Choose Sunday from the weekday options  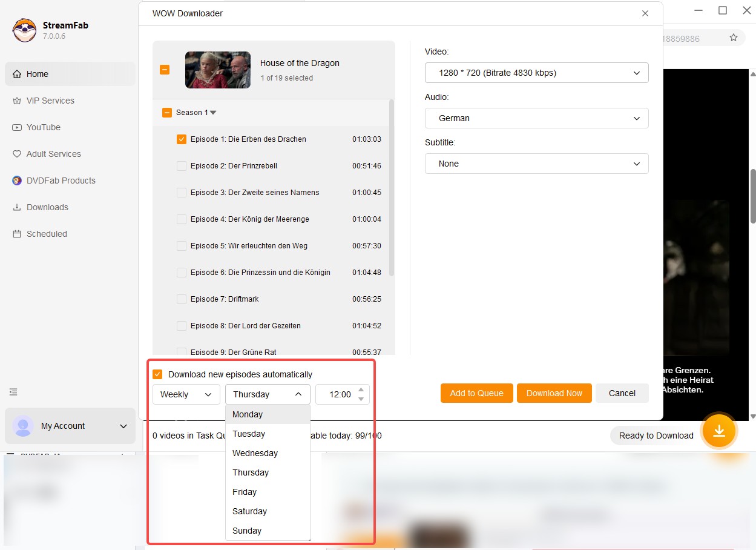(247, 531)
